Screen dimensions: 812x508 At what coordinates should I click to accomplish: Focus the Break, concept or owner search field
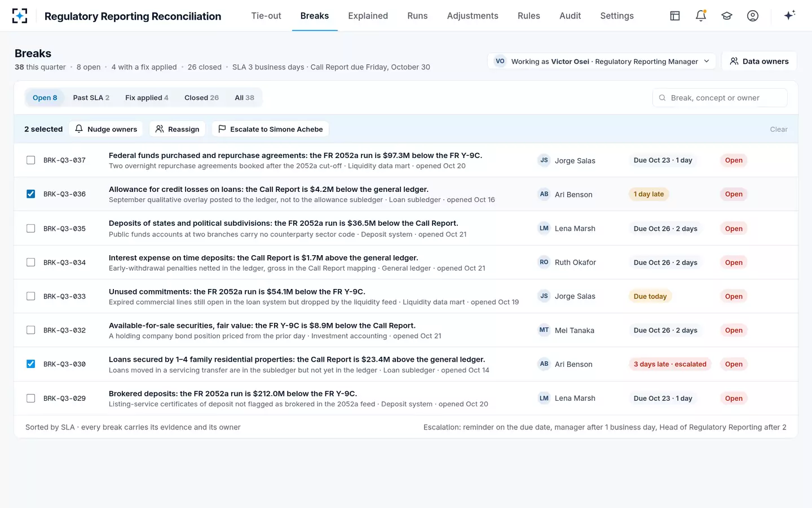tap(720, 98)
